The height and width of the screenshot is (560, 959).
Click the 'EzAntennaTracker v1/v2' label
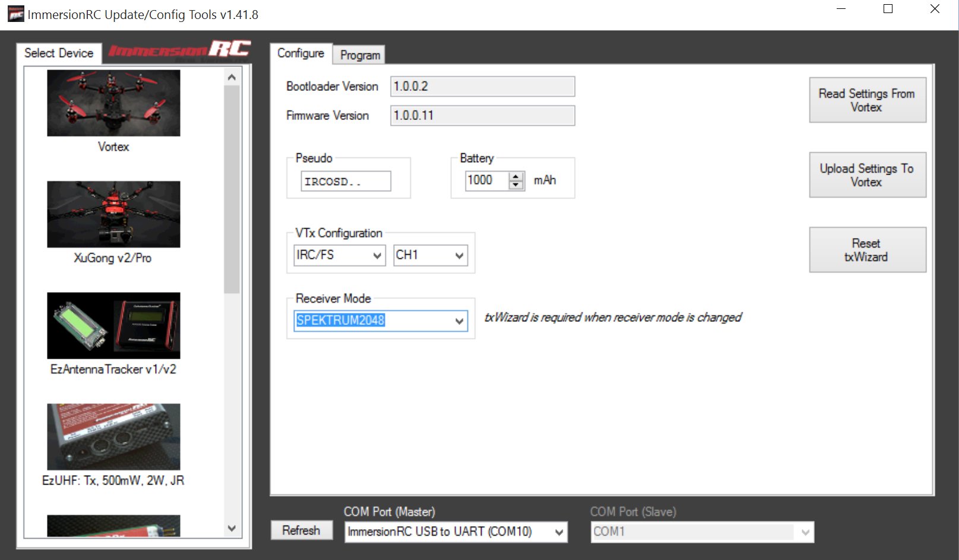point(113,369)
